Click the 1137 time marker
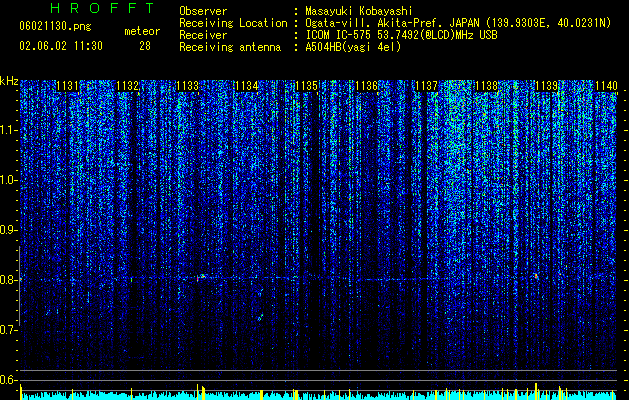This screenshot has width=629, height=400. pyautogui.click(x=426, y=86)
